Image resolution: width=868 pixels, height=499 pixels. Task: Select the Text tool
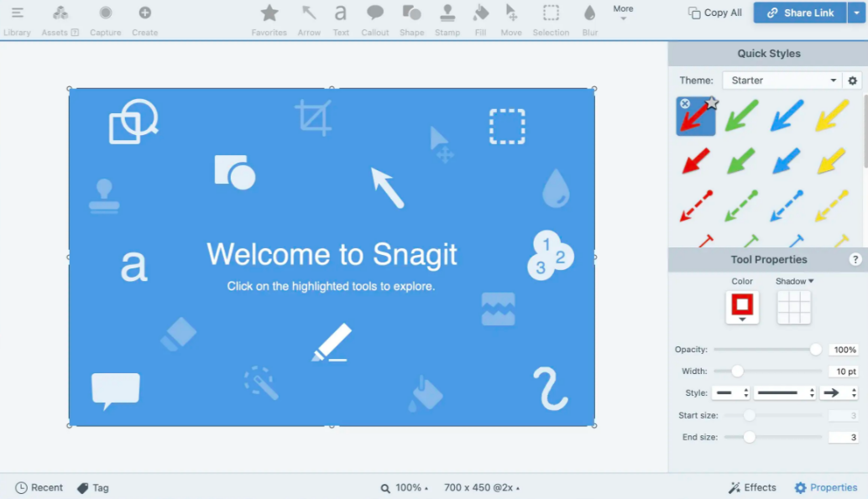(341, 20)
